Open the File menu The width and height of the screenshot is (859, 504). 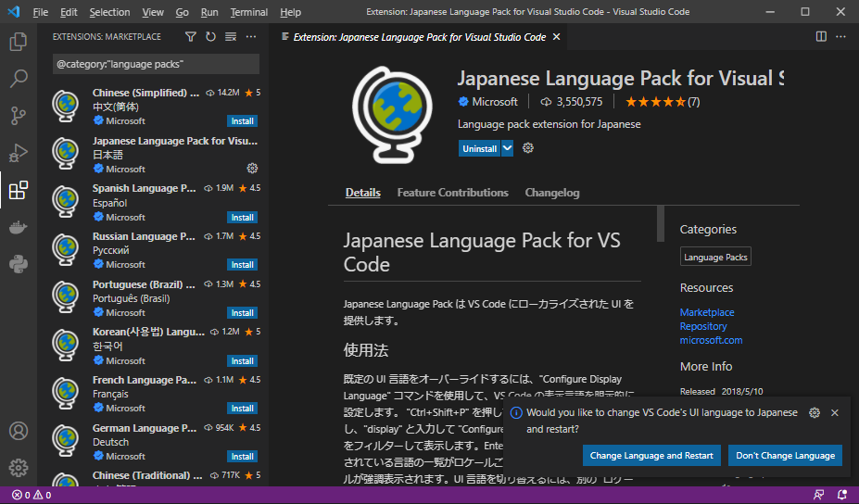click(x=41, y=12)
